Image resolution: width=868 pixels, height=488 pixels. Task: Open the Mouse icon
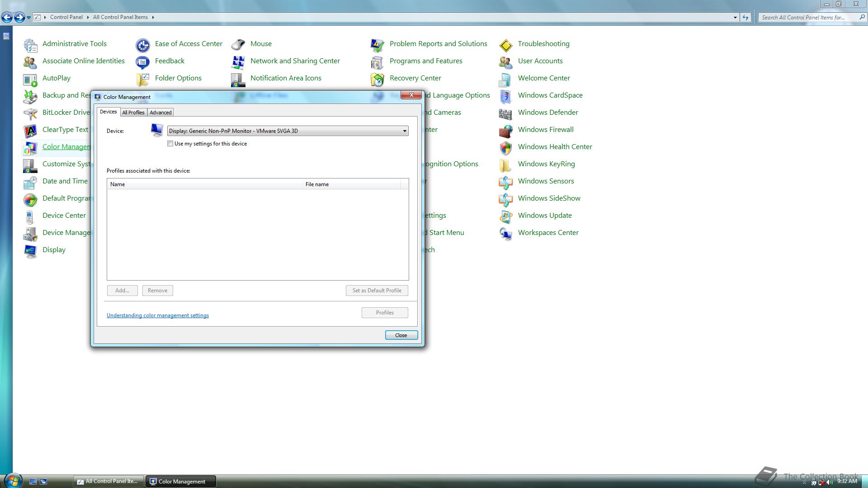[x=238, y=44]
